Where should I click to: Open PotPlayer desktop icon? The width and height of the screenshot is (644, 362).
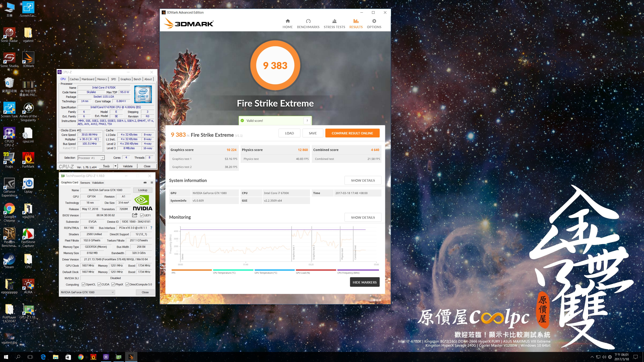(x=9, y=313)
